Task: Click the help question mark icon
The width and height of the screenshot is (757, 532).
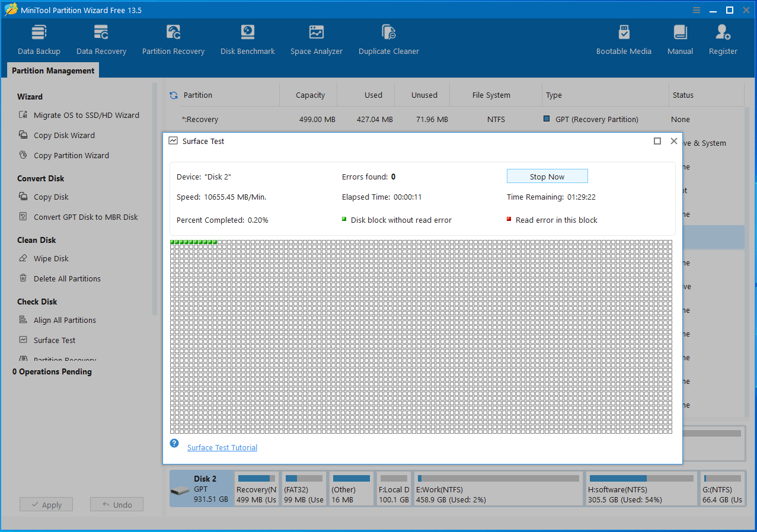Action: pyautogui.click(x=174, y=443)
